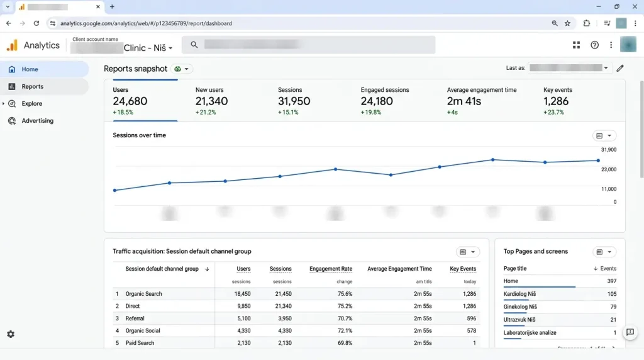Expand the Explore section arrow
This screenshot has width=644, height=360.
[3, 104]
